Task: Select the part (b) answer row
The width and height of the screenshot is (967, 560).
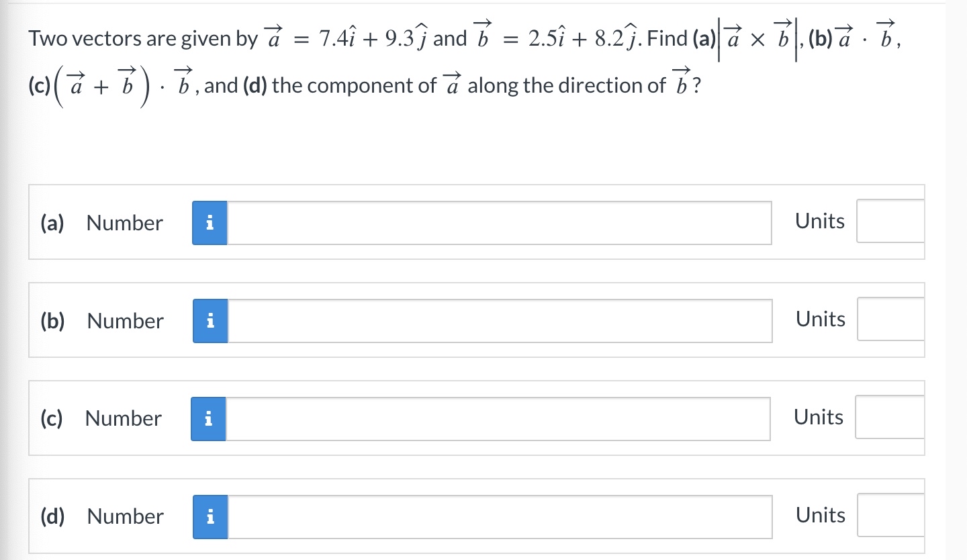Action: 125,321
